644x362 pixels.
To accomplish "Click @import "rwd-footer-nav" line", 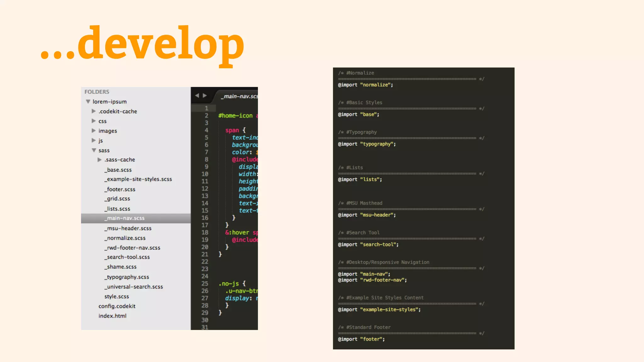I will click(372, 280).
